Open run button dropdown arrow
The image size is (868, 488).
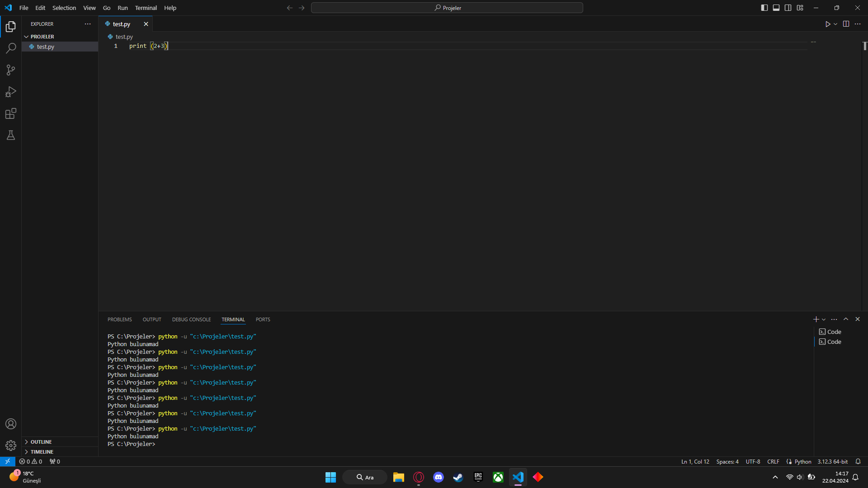pos(835,24)
